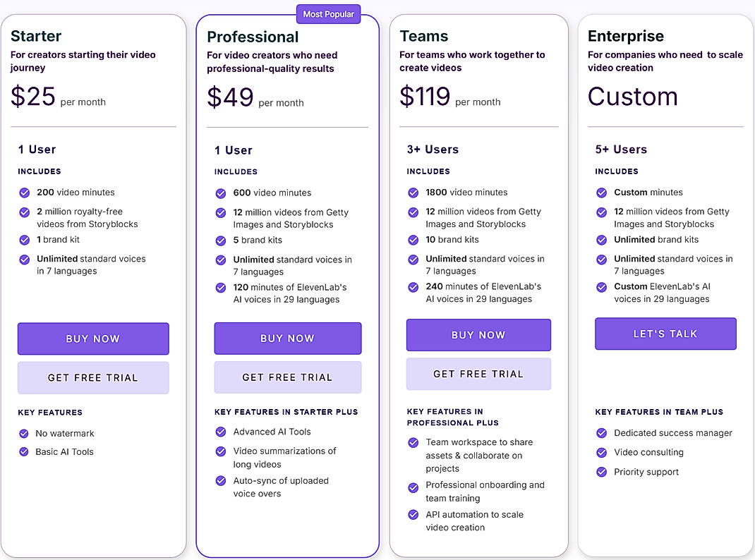Click the checkmark beside Advanced AI Tools

point(220,431)
